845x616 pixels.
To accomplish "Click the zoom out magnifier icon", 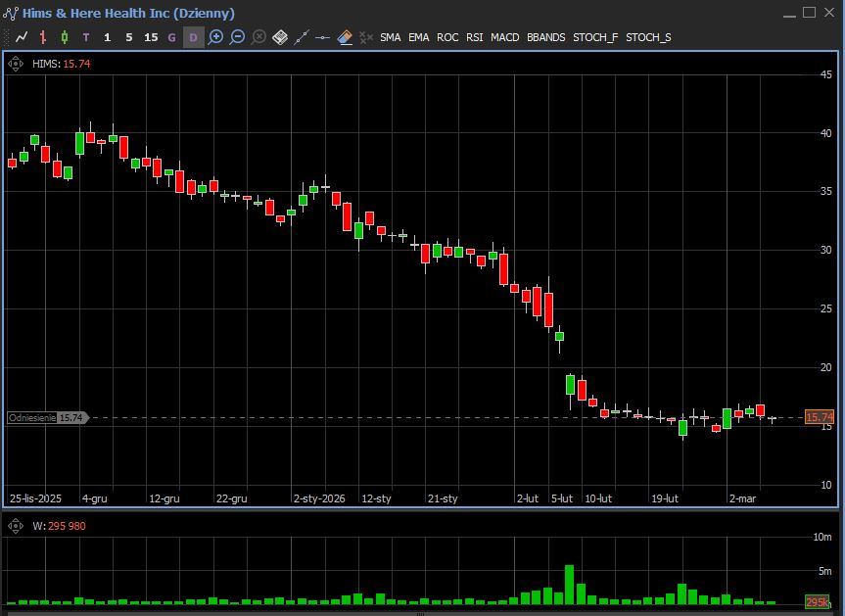I will pos(237,37).
